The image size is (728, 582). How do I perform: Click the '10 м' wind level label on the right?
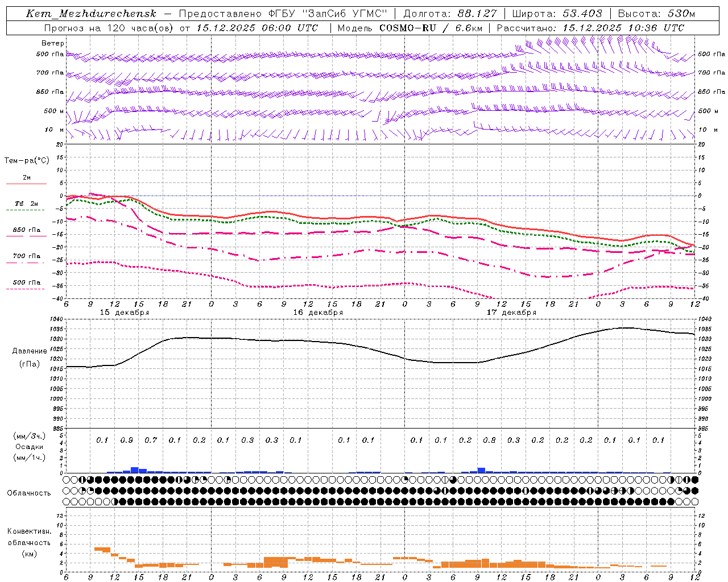point(708,130)
